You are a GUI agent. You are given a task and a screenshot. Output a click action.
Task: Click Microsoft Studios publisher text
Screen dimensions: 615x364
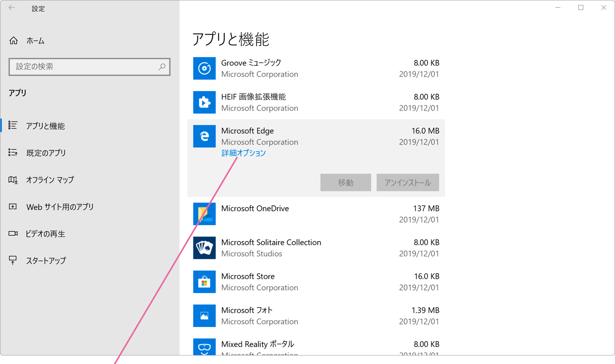click(251, 253)
